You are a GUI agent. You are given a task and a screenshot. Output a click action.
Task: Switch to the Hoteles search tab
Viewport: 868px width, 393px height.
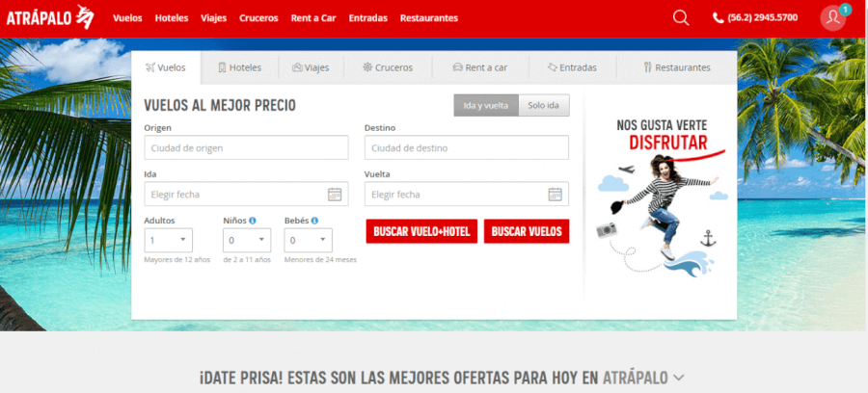pos(240,68)
